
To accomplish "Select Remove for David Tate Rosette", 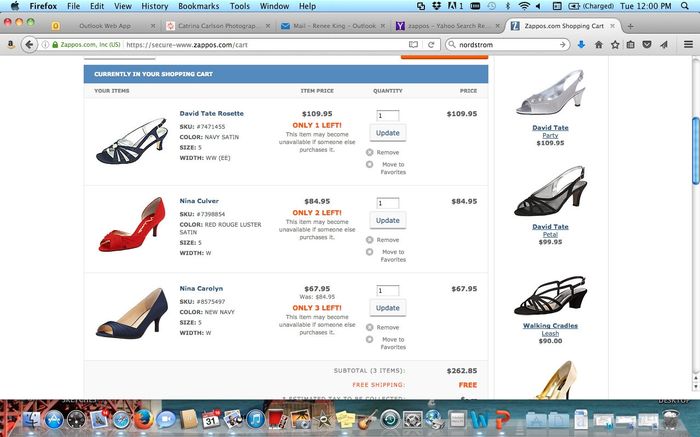I will tap(387, 153).
